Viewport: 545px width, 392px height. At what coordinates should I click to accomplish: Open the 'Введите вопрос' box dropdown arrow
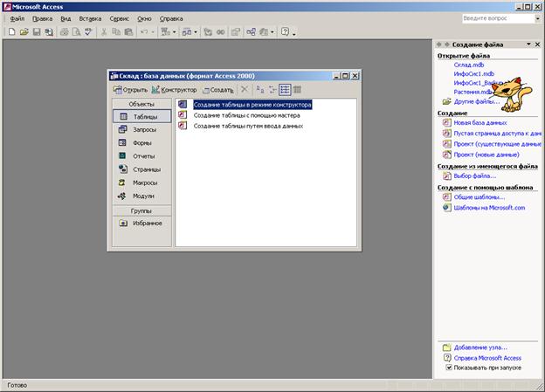pyautogui.click(x=538, y=18)
